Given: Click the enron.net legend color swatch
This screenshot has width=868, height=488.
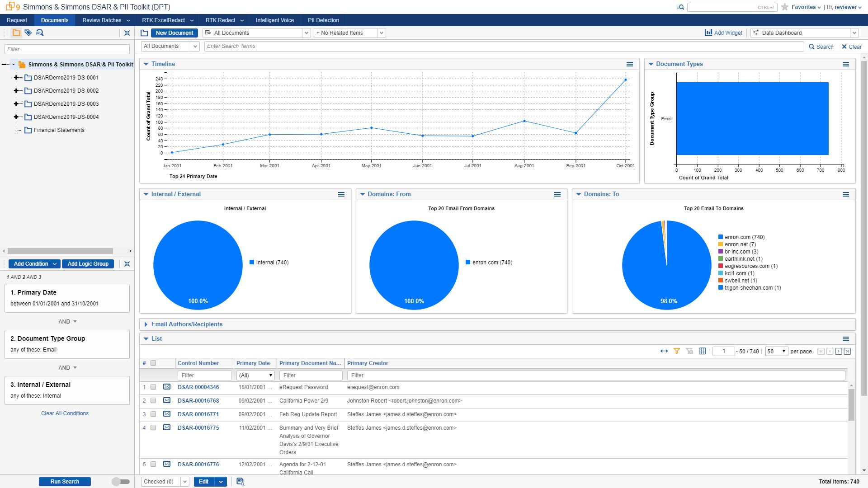Looking at the screenshot, I should point(721,244).
